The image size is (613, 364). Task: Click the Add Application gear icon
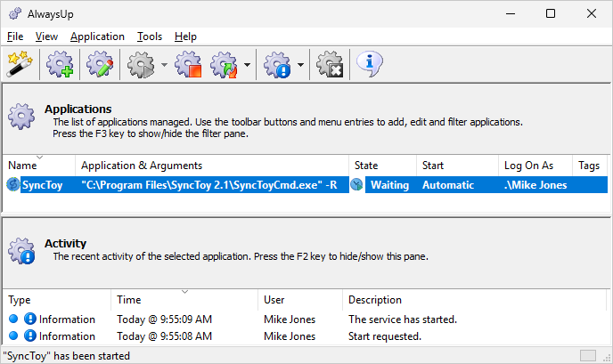tap(60, 64)
